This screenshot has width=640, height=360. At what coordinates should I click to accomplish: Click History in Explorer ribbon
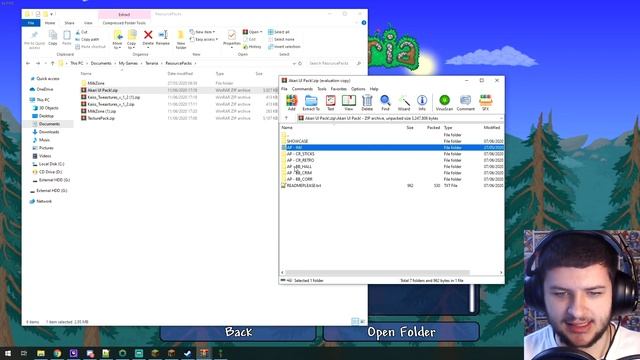tap(252, 47)
